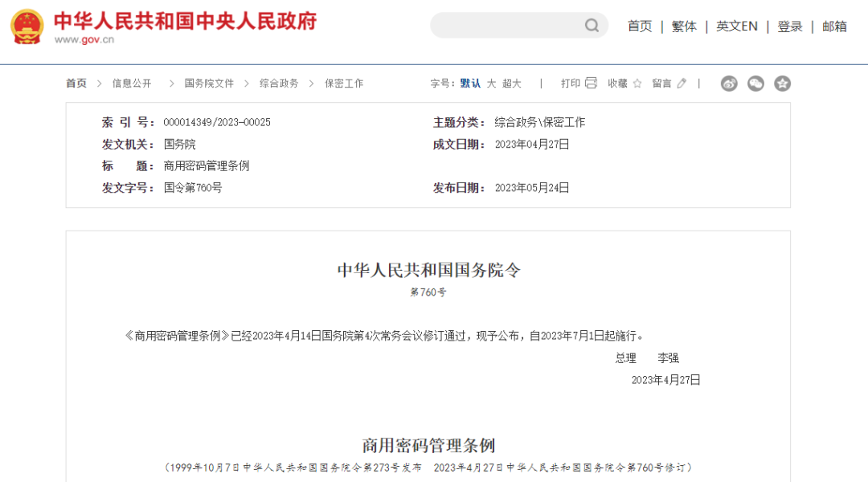
Task: Switch font size to extra large (超大)
Action: click(512, 84)
